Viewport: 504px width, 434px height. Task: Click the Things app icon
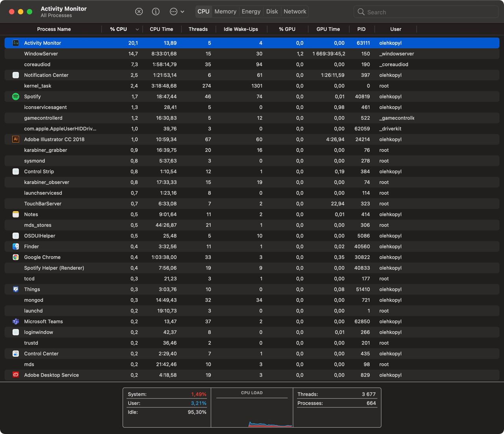16,289
